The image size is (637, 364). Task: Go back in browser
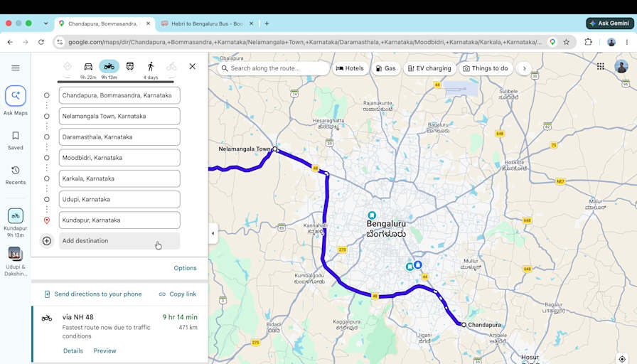[10, 42]
